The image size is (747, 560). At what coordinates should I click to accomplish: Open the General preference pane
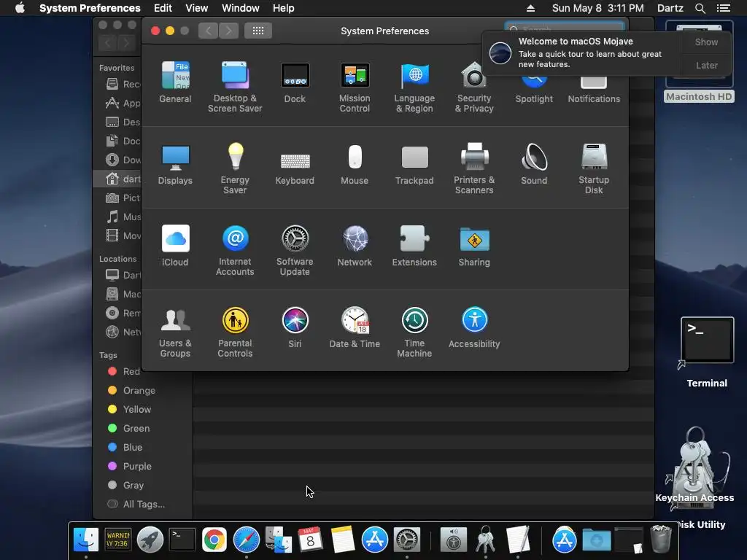175,82
